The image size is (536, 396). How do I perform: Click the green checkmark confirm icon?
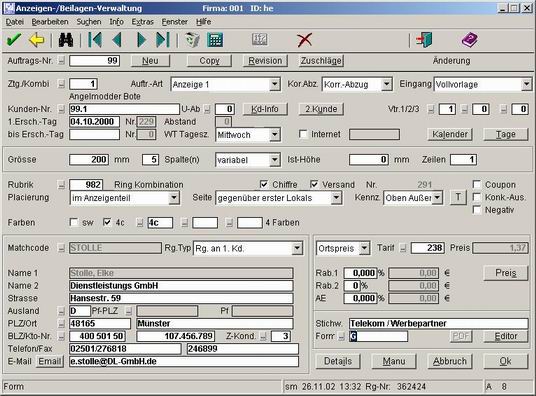tap(14, 40)
